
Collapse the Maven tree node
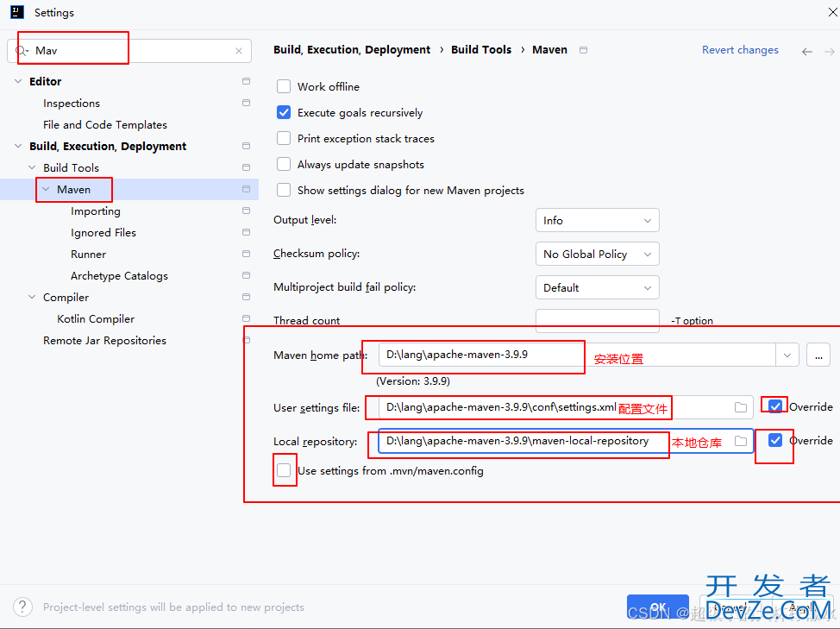point(46,189)
